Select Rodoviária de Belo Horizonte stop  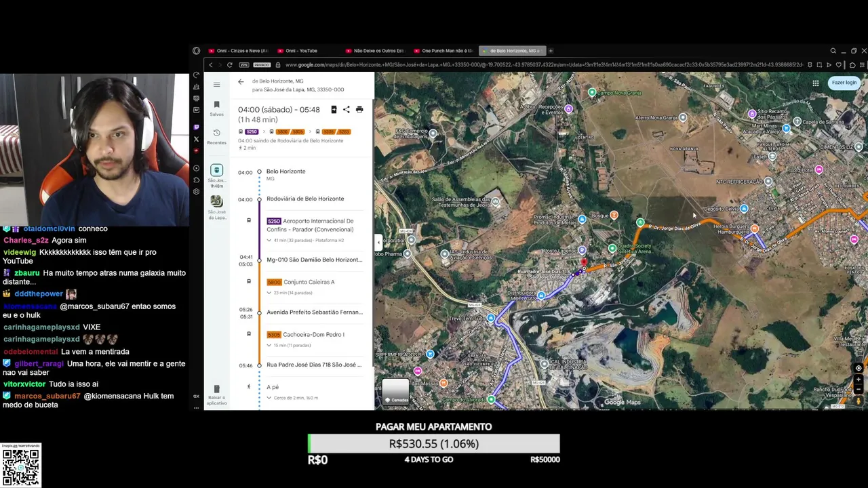pyautogui.click(x=305, y=199)
